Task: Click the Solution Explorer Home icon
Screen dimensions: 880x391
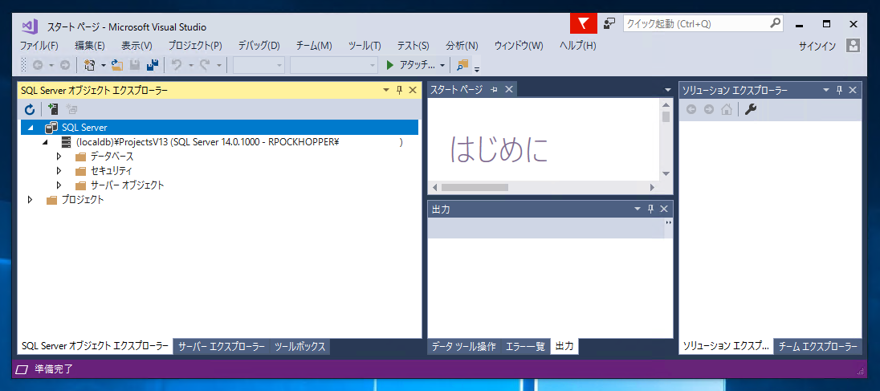Action: [x=726, y=110]
